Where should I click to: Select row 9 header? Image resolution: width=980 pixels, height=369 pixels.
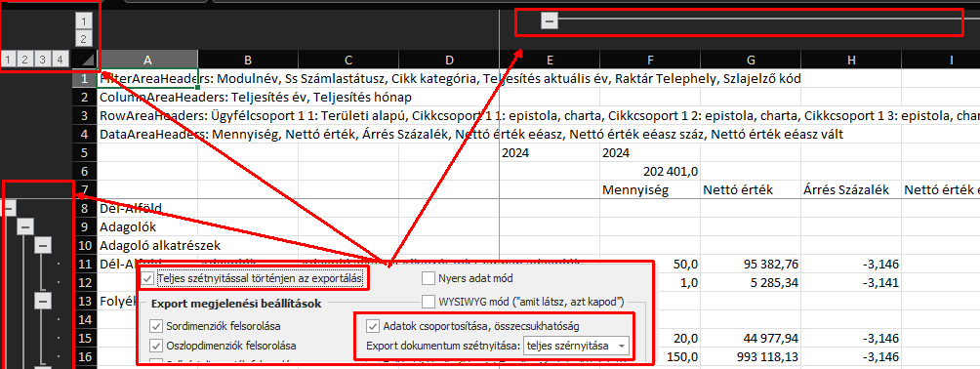(x=84, y=226)
